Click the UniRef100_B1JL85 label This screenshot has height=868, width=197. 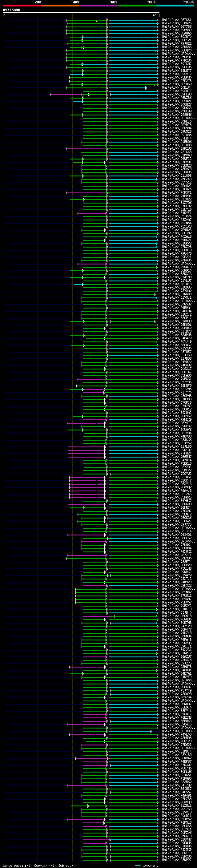(176, 447)
